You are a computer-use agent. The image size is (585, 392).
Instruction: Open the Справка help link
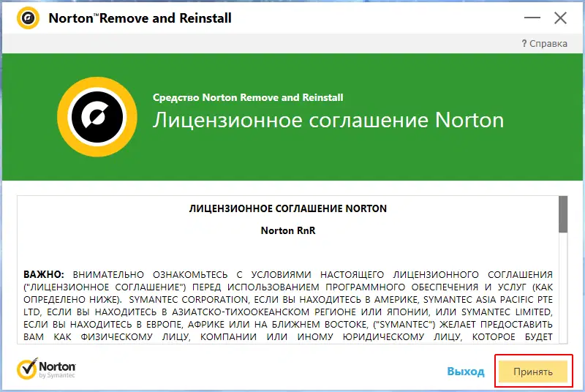point(544,44)
